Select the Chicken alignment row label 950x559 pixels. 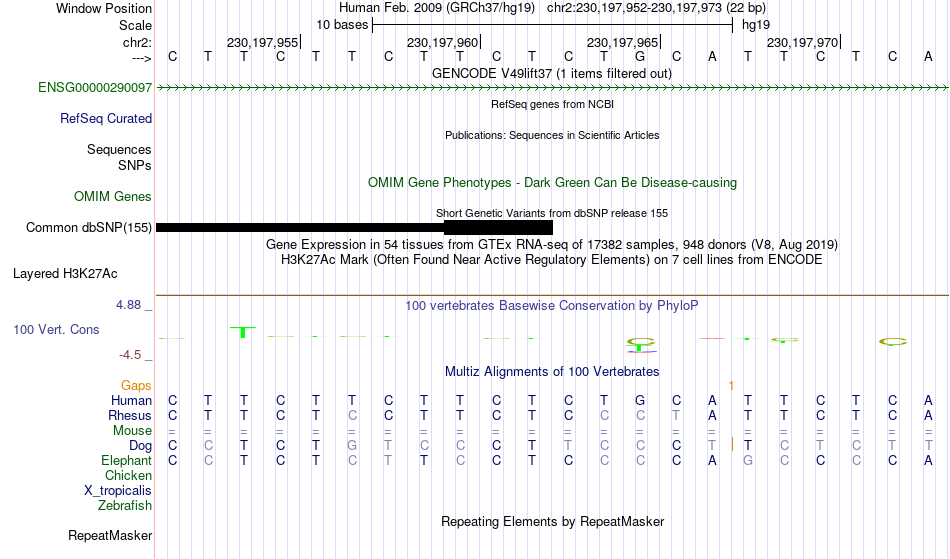coord(128,475)
